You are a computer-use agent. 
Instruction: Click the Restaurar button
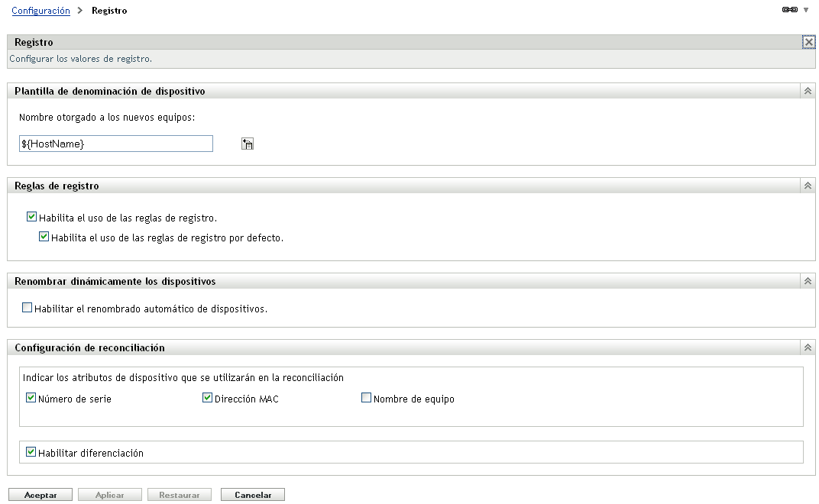coord(179,495)
